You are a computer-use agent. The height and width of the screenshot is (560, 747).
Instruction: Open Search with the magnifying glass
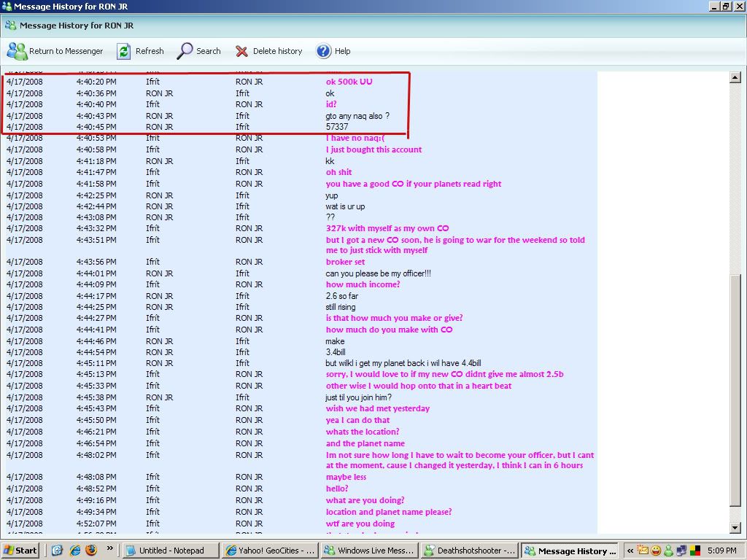tap(185, 51)
